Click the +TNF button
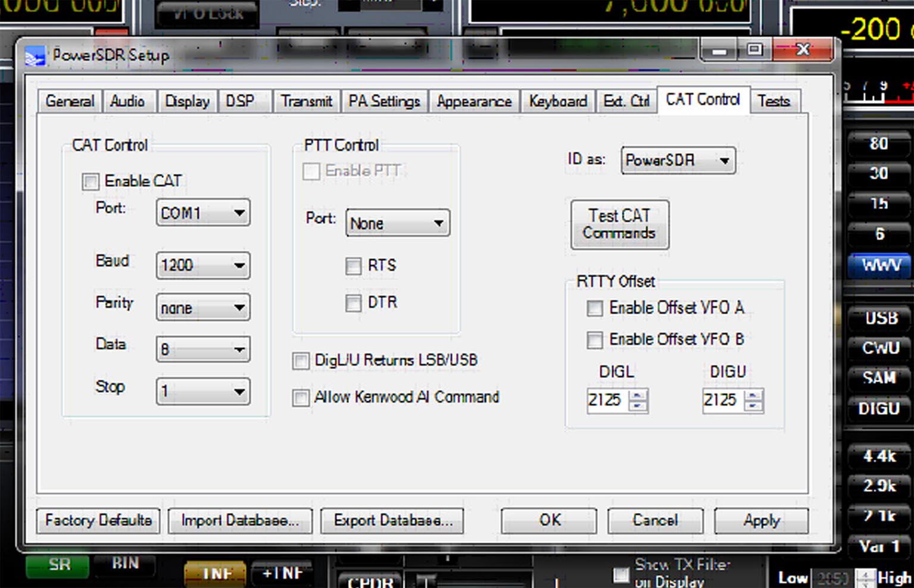This screenshot has width=914, height=588. pos(282,573)
